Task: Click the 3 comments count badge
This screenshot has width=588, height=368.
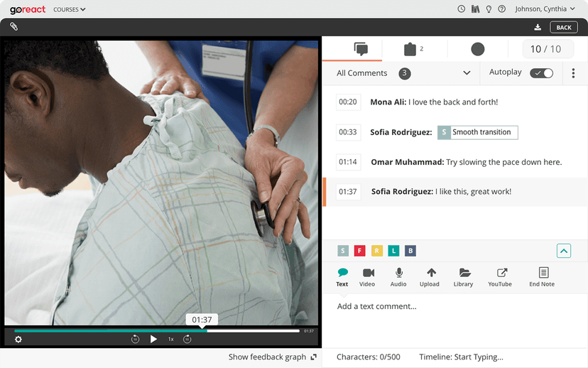Action: tap(405, 73)
